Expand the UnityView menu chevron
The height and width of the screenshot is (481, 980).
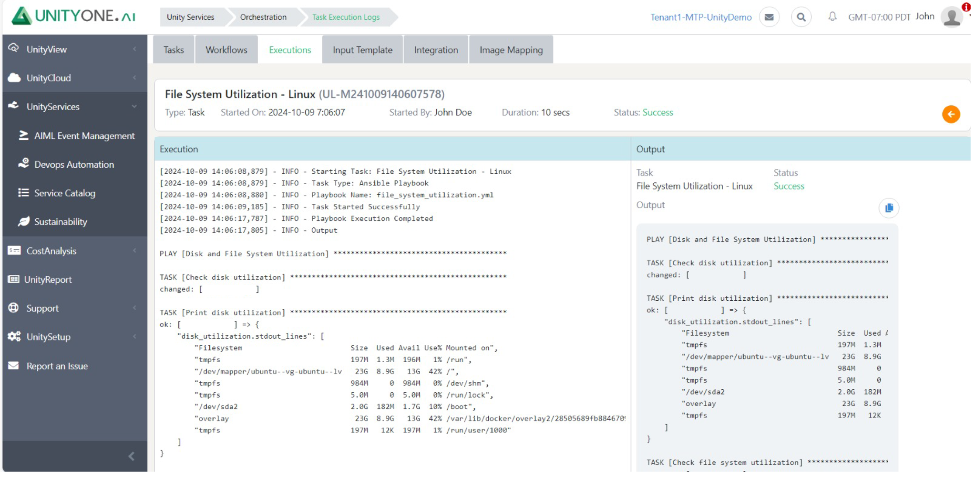[x=134, y=49]
